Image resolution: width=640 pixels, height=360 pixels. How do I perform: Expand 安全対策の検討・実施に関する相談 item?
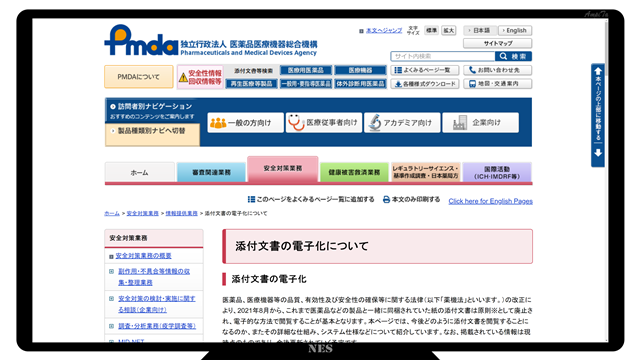coord(111,299)
